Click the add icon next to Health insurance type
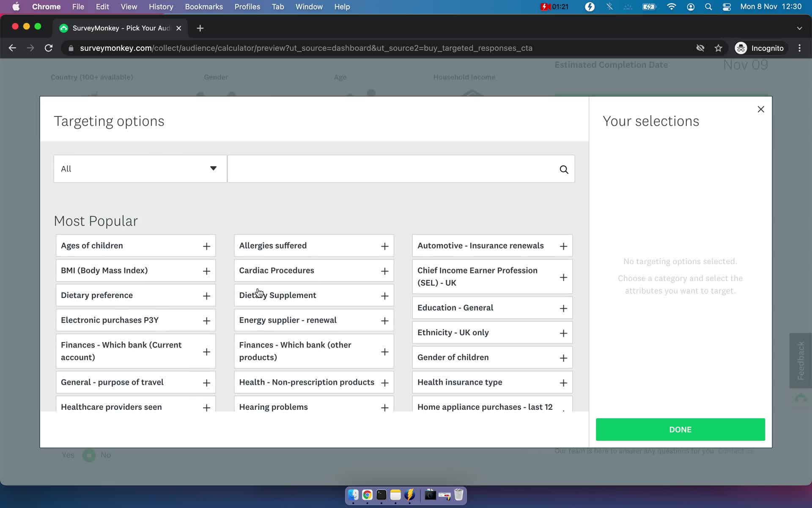The width and height of the screenshot is (812, 508). click(x=563, y=382)
